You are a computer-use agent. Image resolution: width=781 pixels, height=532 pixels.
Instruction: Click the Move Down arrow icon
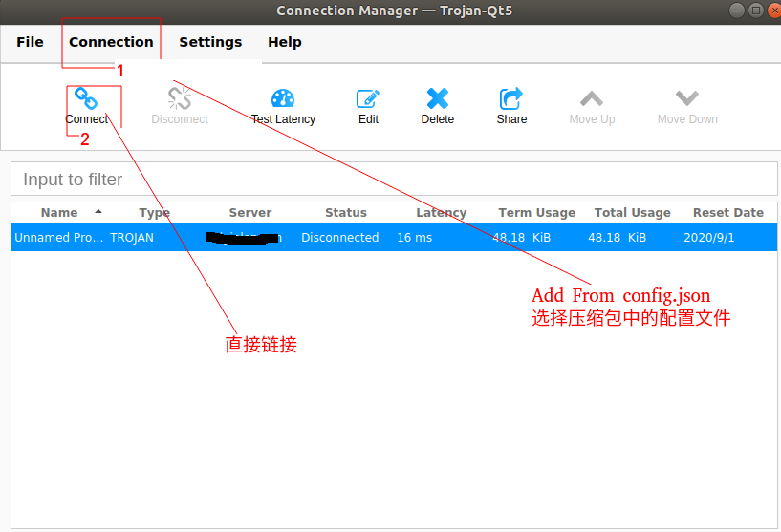tap(686, 98)
